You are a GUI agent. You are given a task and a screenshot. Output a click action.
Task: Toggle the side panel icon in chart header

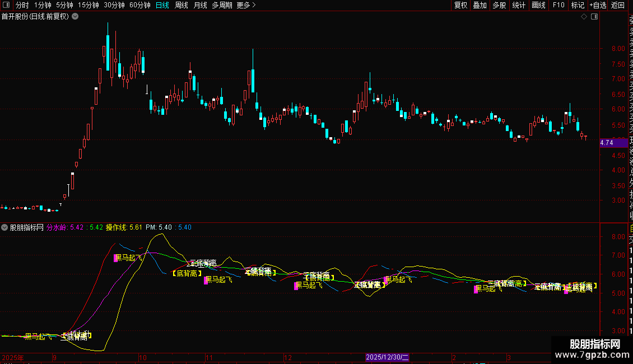(x=594, y=16)
